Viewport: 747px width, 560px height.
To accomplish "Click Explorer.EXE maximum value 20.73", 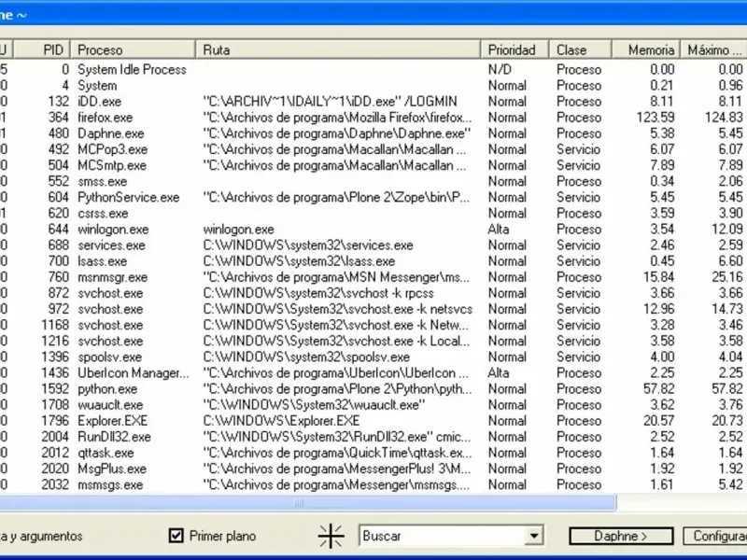I will click(727, 421).
